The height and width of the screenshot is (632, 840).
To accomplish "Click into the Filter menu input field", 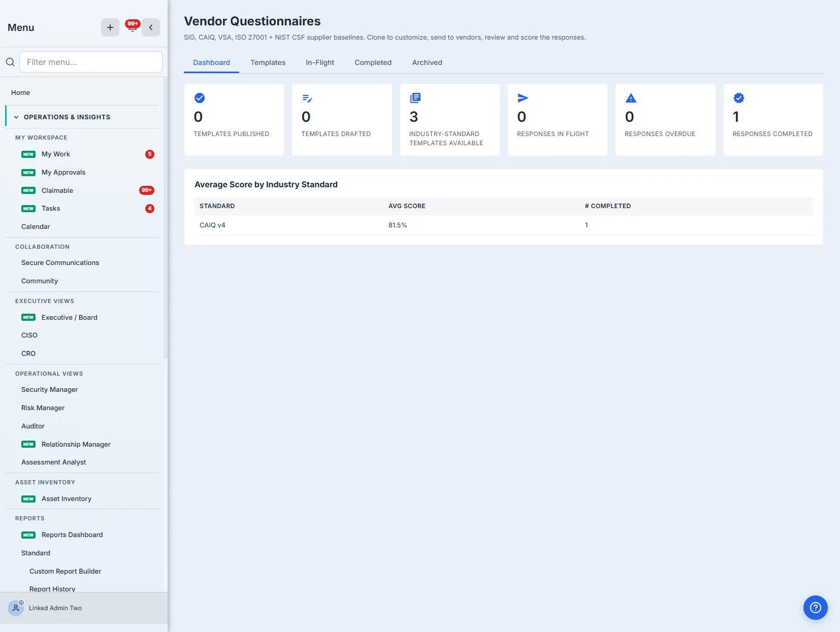I will (x=91, y=62).
